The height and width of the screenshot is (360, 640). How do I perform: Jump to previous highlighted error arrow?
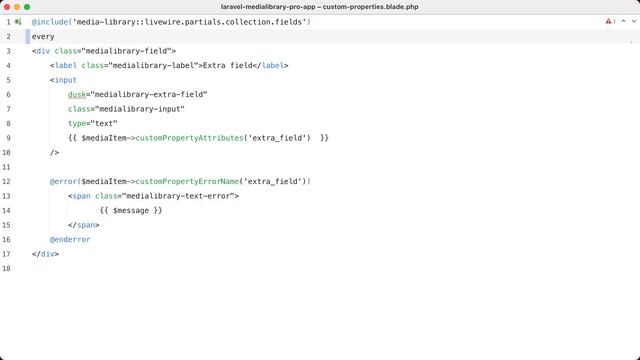click(623, 21)
